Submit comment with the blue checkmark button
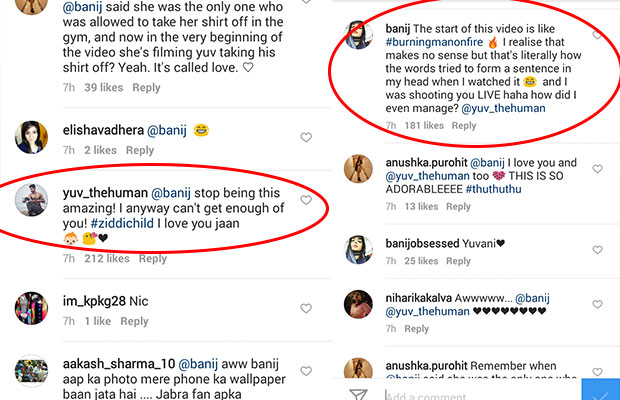Screen dimensions: 620x400 pyautogui.click(x=598, y=390)
